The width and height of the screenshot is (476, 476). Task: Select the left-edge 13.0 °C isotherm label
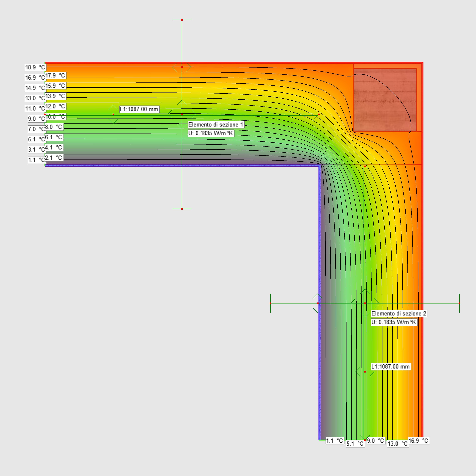[x=35, y=98]
